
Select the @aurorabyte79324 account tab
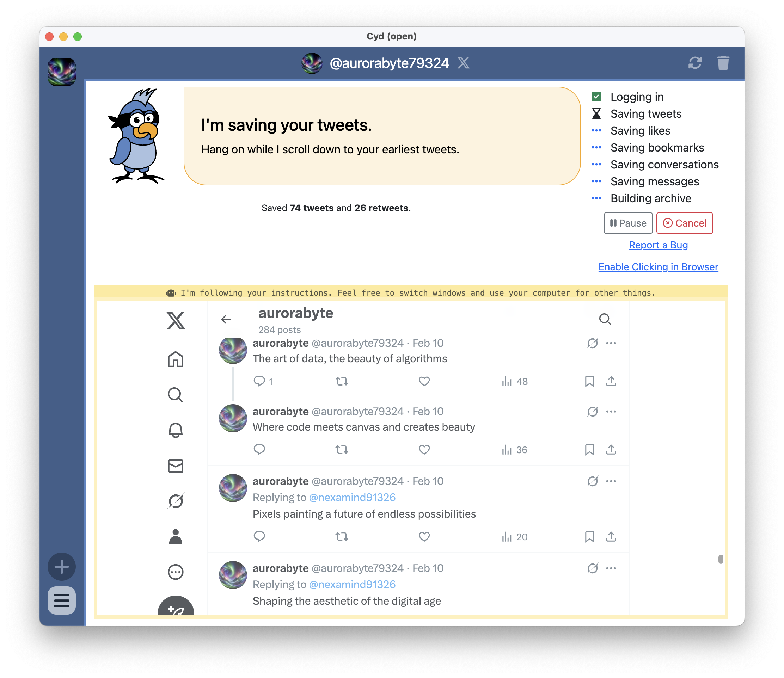point(62,72)
